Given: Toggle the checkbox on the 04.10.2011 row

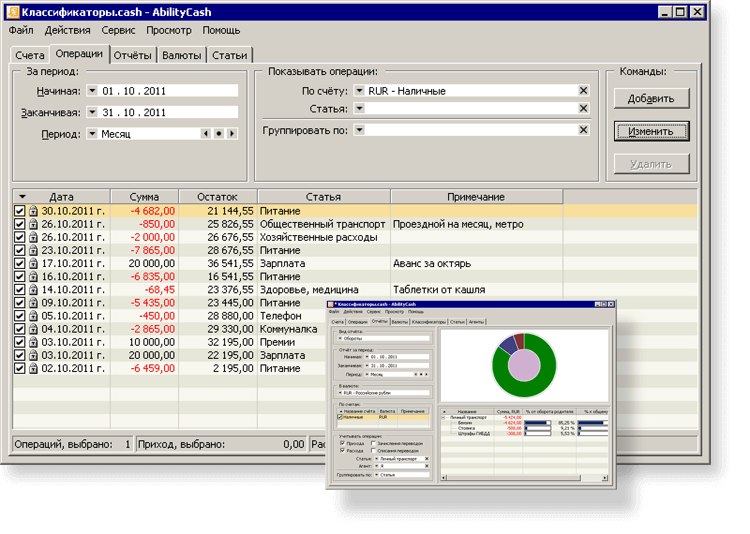Looking at the screenshot, I should tap(19, 329).
